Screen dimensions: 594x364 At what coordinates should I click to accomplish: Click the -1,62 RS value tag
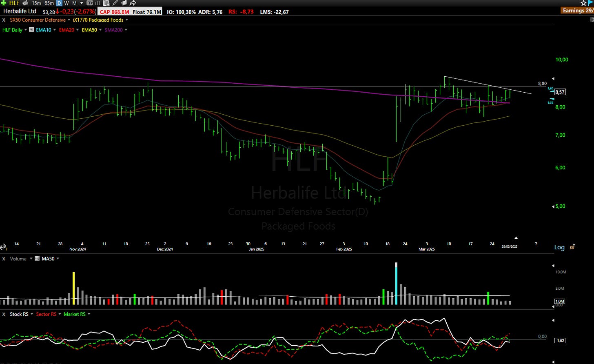pyautogui.click(x=560, y=340)
